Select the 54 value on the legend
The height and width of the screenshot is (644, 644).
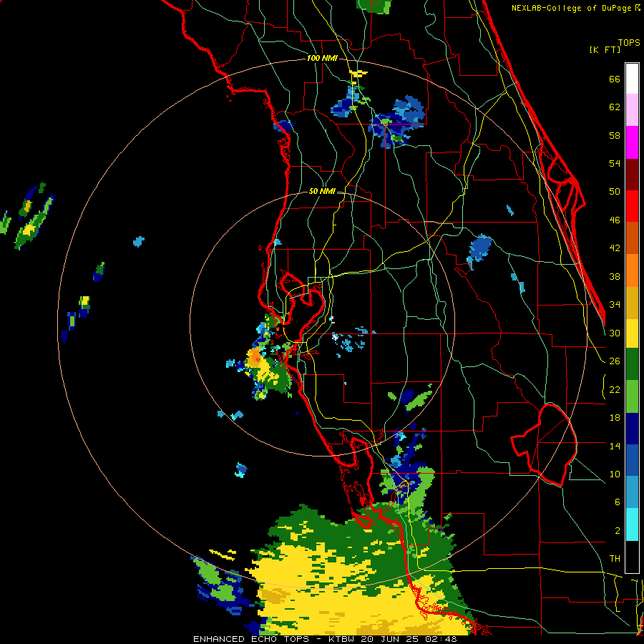click(615, 163)
